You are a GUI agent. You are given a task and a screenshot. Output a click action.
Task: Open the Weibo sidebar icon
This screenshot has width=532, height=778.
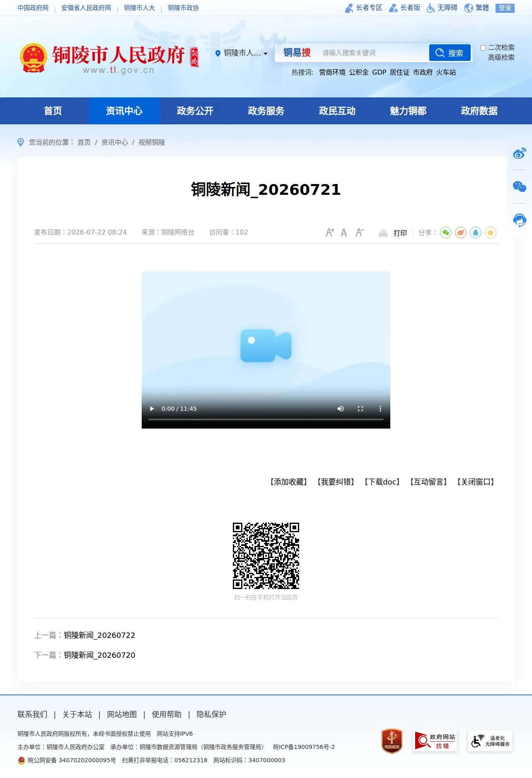[520, 153]
